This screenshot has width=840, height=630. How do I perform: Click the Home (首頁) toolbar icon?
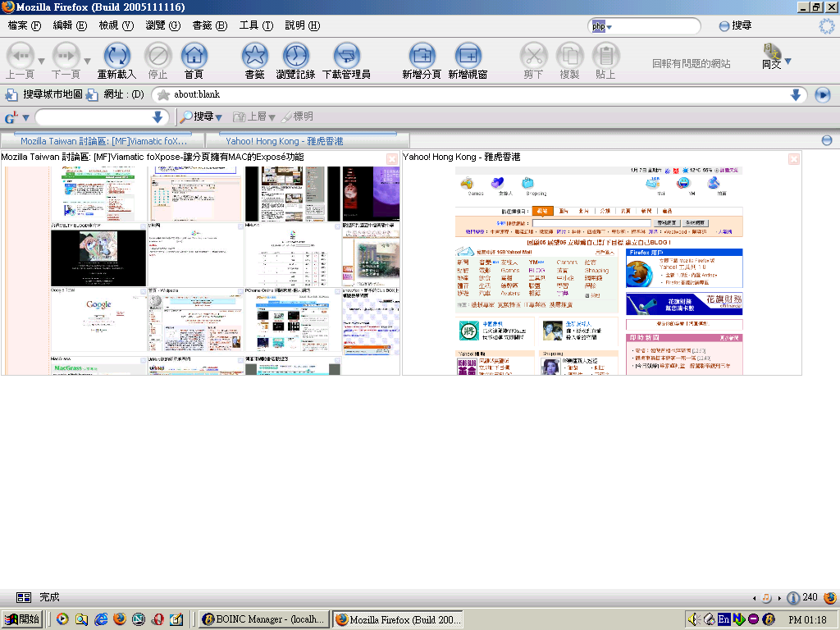194,57
